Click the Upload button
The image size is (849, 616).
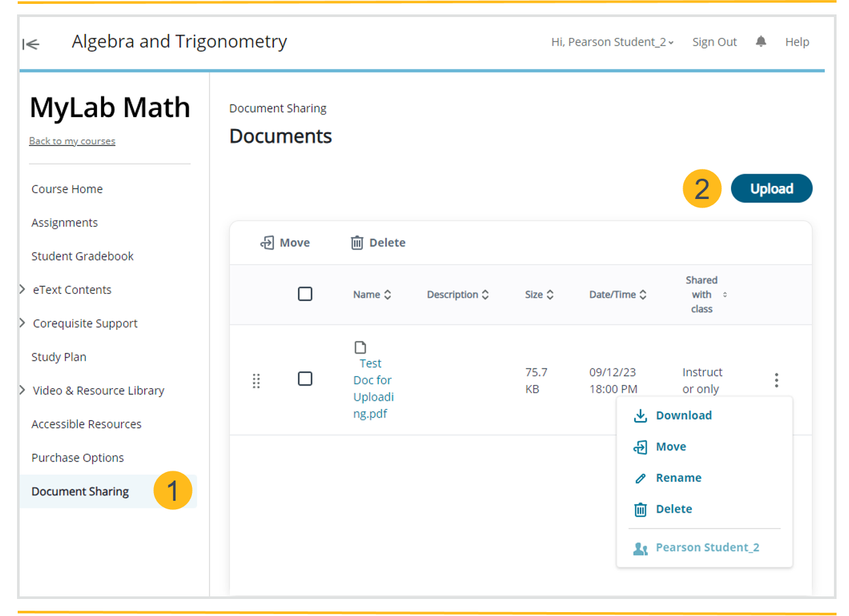(x=772, y=189)
